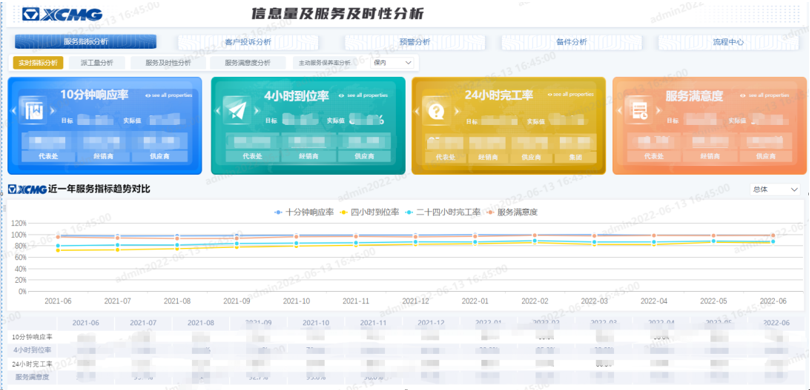
Task: Click the question bubble icon on 24小时完工率 card
Action: 437,111
